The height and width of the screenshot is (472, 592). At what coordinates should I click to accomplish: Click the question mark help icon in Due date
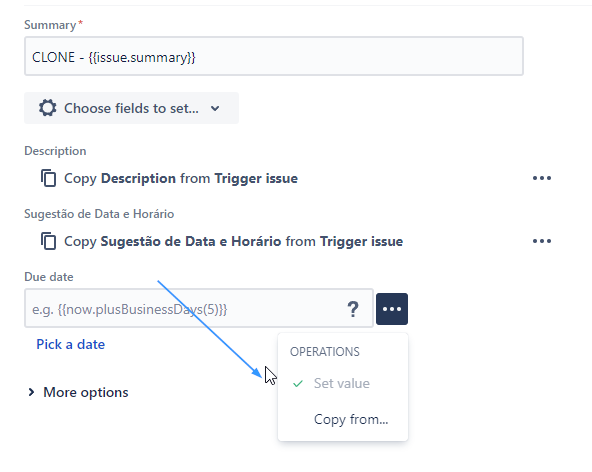click(353, 309)
